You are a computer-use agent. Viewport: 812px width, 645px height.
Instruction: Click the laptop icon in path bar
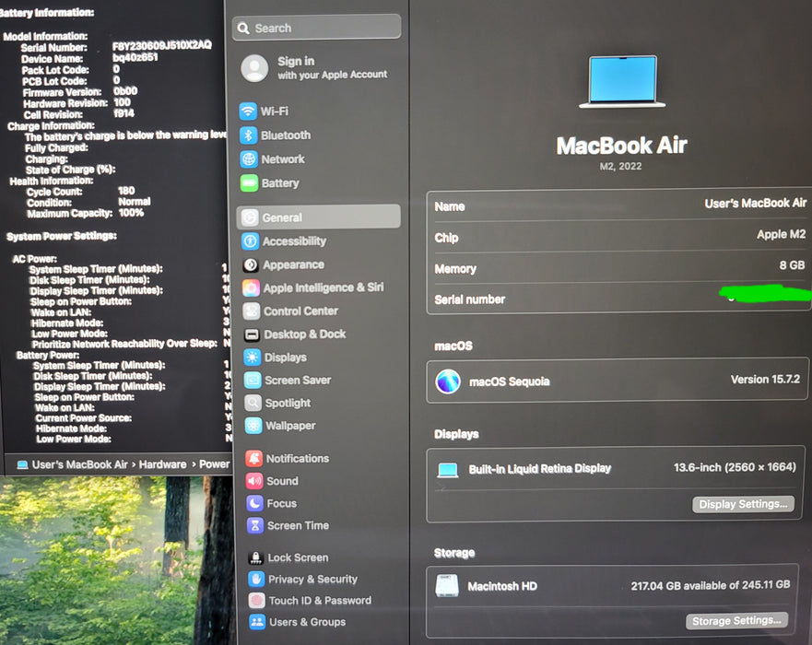pyautogui.click(x=22, y=464)
